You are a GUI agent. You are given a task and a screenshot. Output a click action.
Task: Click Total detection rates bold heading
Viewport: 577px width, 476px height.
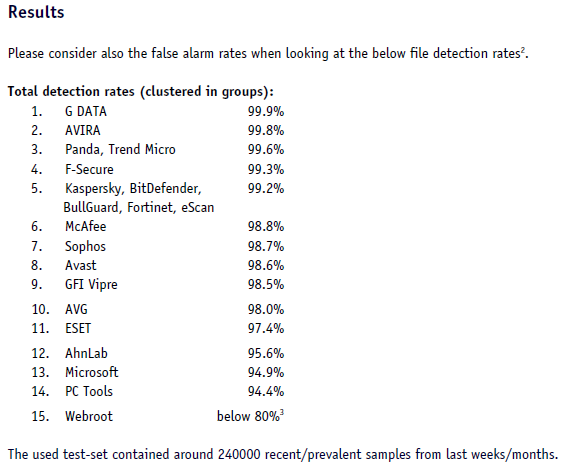coord(141,92)
